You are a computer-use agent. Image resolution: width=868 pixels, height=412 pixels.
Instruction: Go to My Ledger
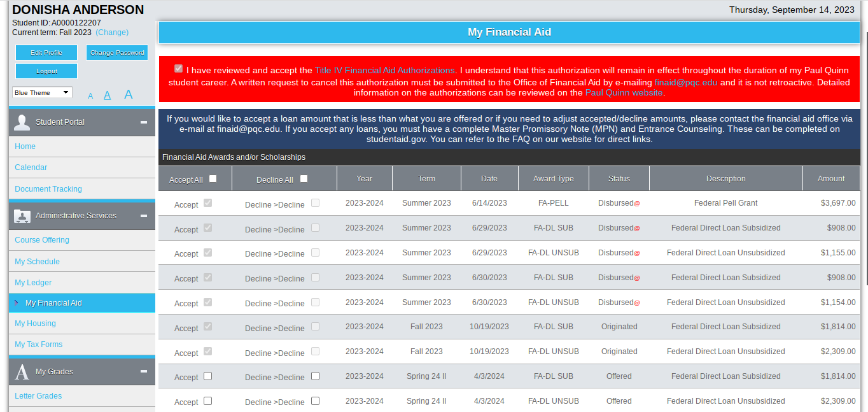(33, 283)
